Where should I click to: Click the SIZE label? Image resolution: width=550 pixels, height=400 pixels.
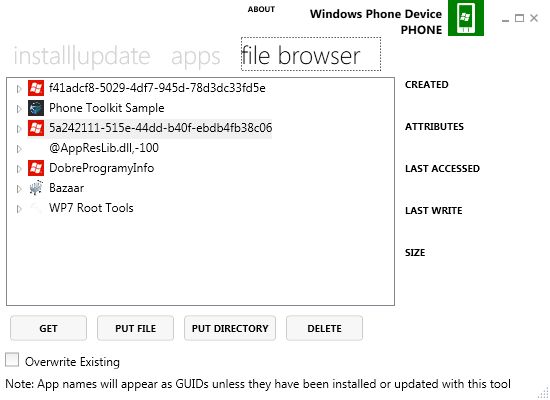(415, 253)
